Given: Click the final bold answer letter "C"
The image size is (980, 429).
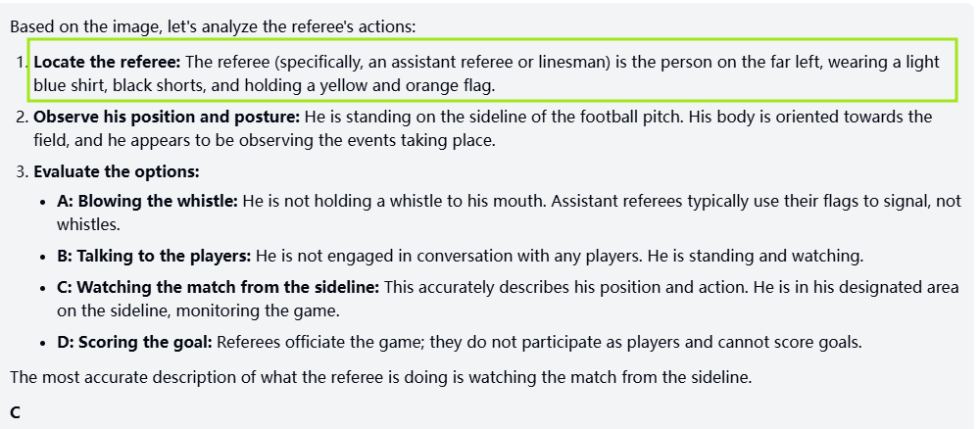Looking at the screenshot, I should (15, 412).
